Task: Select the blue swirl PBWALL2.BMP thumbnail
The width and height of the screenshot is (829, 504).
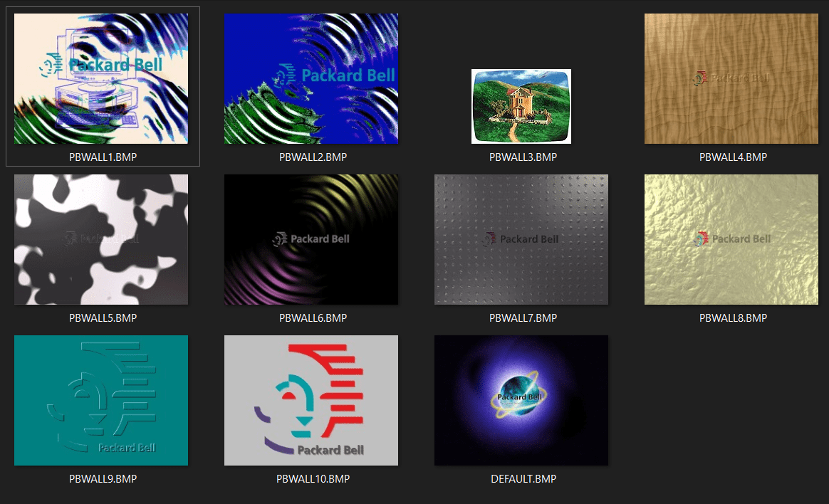Action: tap(311, 78)
